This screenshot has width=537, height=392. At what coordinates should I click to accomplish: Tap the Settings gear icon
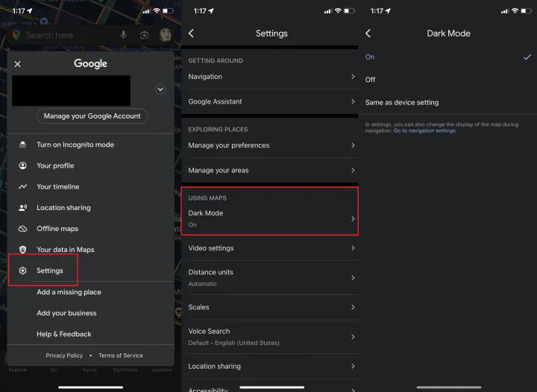pos(22,271)
